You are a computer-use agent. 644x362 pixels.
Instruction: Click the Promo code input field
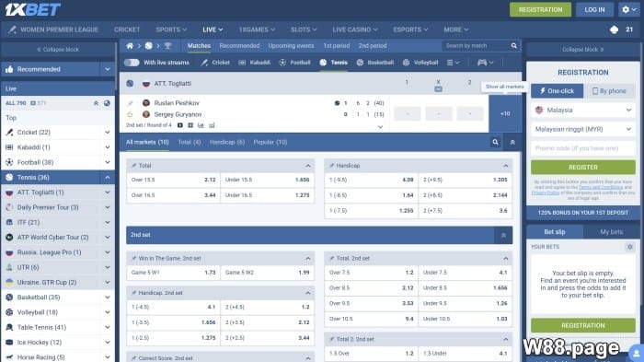click(582, 148)
